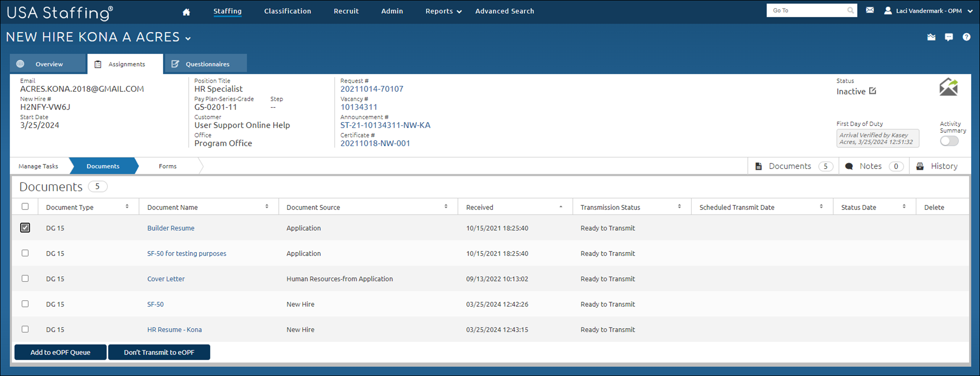Click the Home icon in the navigation bar
This screenshot has height=376, width=980.
click(186, 11)
